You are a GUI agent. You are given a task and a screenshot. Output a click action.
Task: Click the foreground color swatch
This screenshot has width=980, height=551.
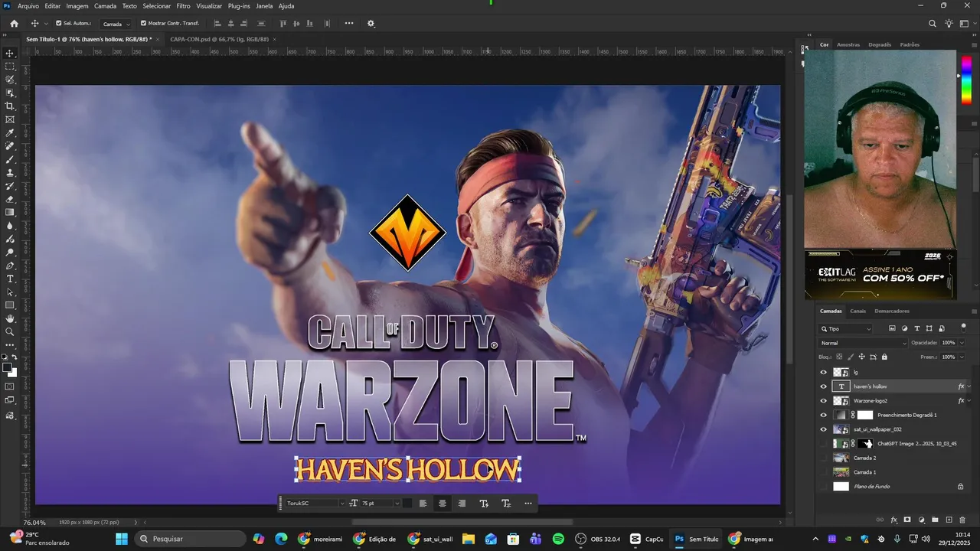(8, 368)
